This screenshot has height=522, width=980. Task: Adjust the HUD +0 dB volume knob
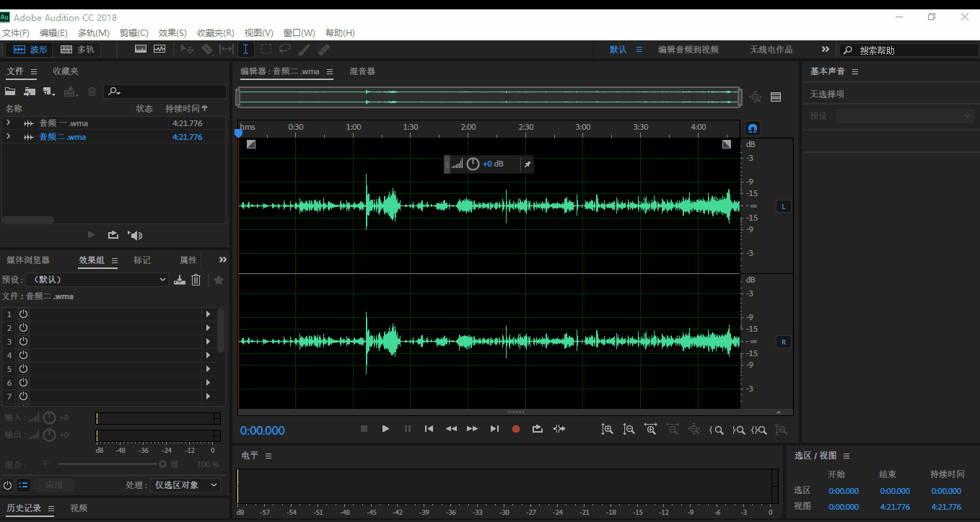coord(473,164)
